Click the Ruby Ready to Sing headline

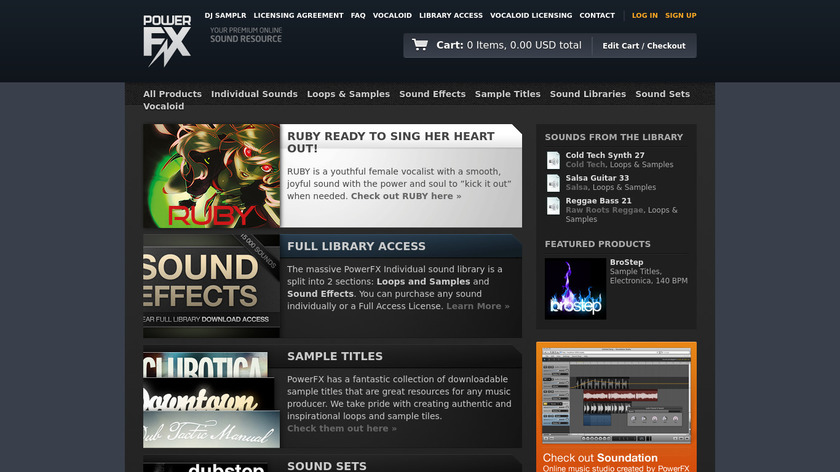391,142
